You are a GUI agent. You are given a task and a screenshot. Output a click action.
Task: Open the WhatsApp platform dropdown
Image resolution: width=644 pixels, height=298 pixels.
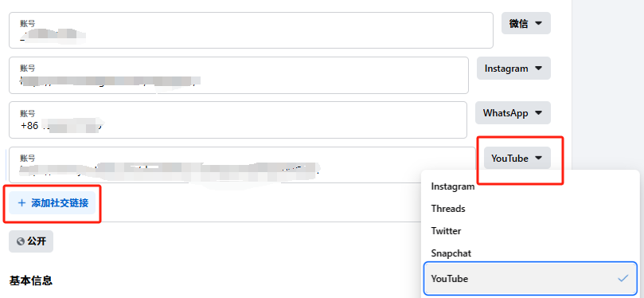click(x=513, y=113)
